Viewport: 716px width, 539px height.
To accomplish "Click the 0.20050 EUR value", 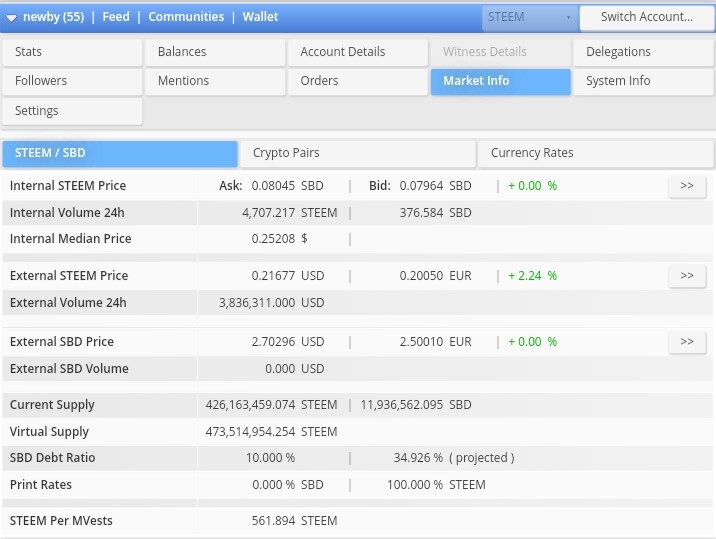I will point(435,276).
